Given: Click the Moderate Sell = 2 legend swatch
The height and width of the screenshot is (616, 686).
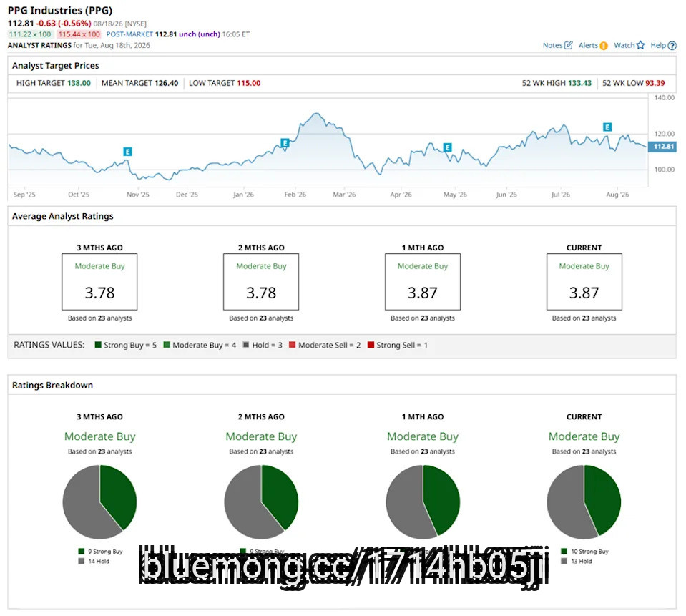Looking at the screenshot, I should click(293, 345).
